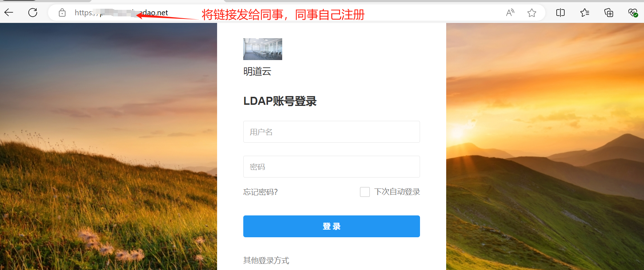Open the 忘记密码? link
Image resolution: width=644 pixels, height=270 pixels.
(x=260, y=192)
